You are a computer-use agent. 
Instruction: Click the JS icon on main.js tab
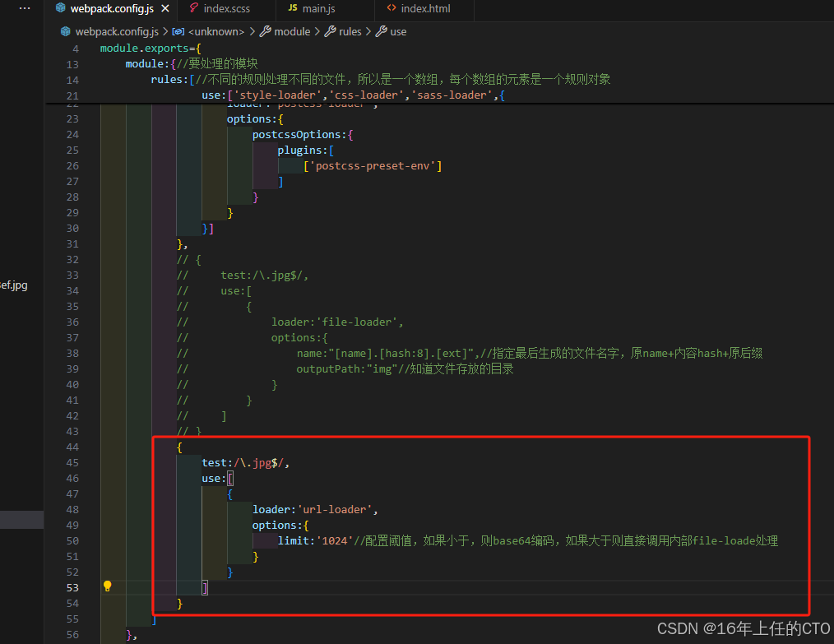[293, 8]
